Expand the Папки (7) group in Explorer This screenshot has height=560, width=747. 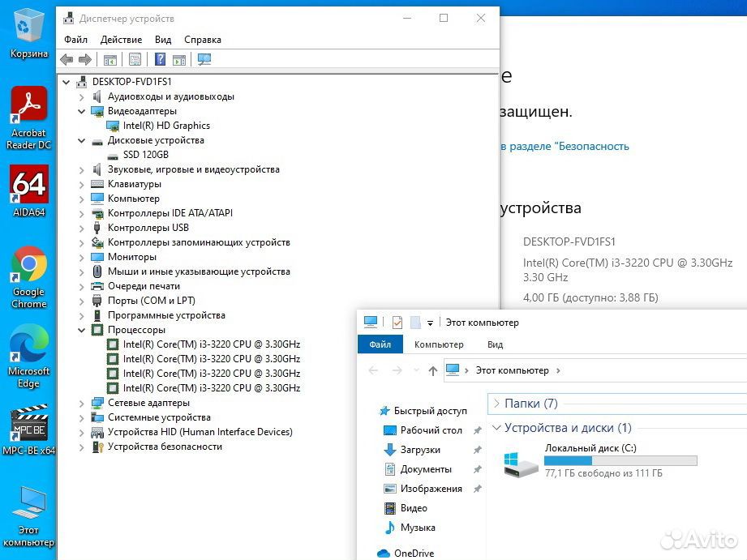pos(496,404)
